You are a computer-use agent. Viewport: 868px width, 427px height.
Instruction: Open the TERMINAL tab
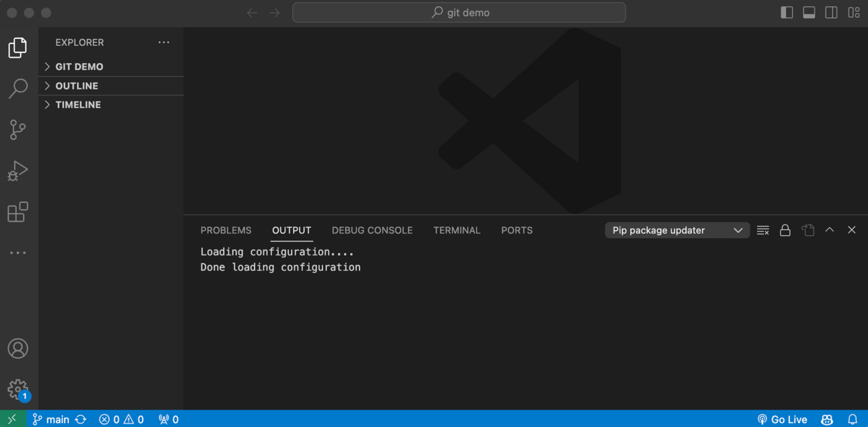[x=457, y=230]
